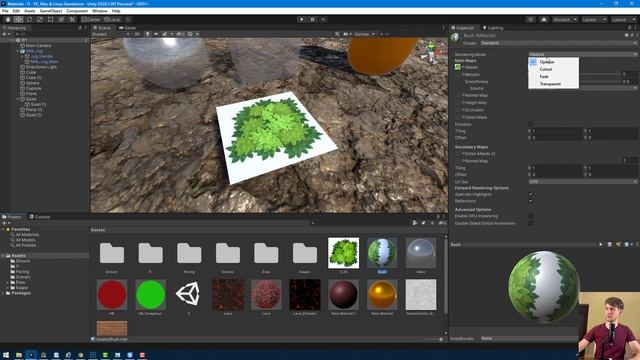Collapse the Quad parent in Hierarchy
Screen dimensions: 640x360
pos(18,99)
